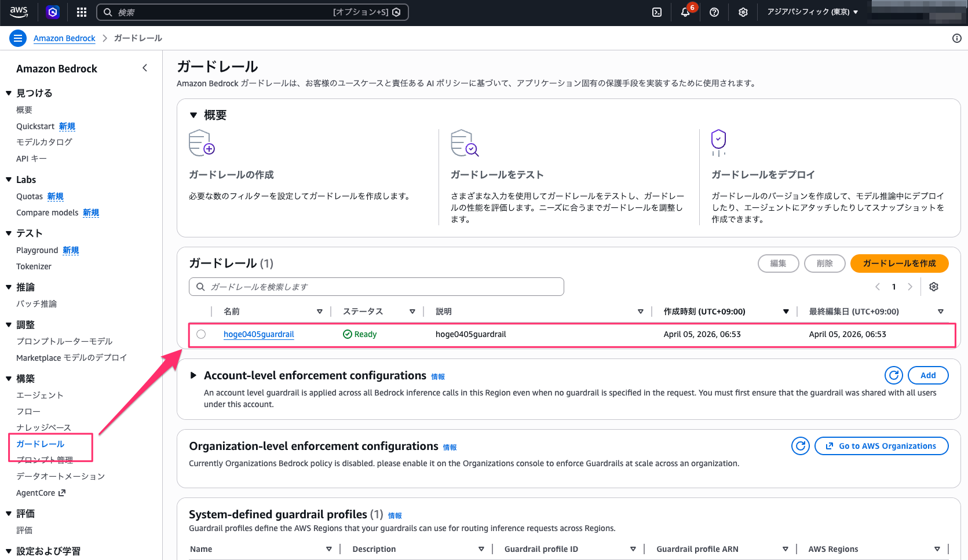Toggle the hamburger navigation menu
968x560 pixels.
coord(18,38)
